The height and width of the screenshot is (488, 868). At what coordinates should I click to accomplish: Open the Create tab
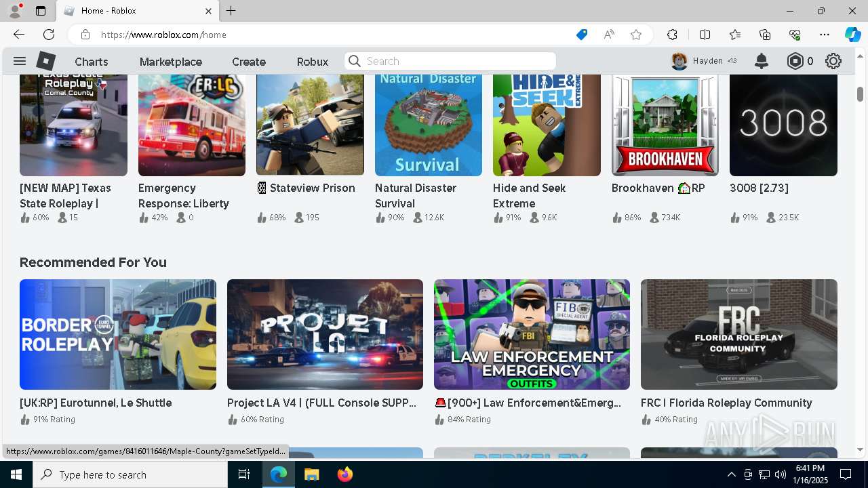click(249, 61)
